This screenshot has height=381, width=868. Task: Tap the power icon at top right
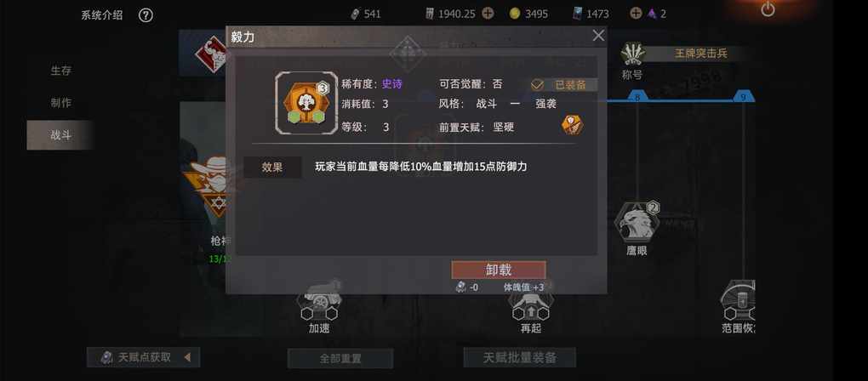768,9
